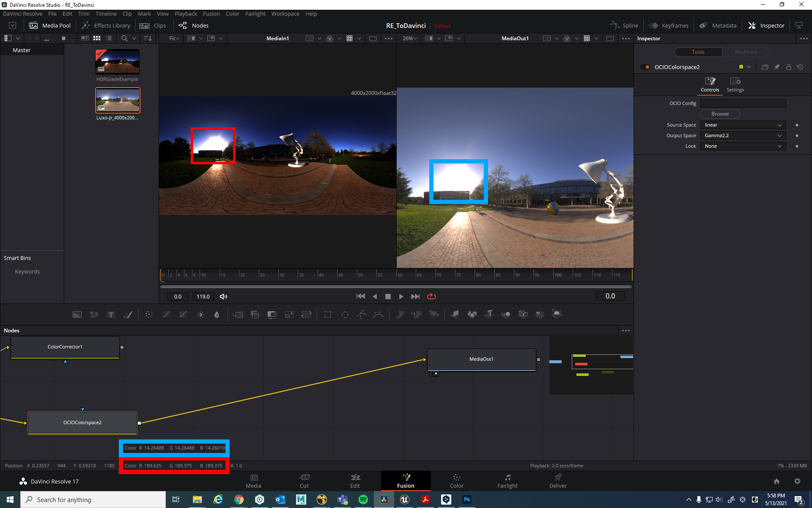The height and width of the screenshot is (508, 812).
Task: Add a Transform tool from the toolbar
Action: point(306,315)
